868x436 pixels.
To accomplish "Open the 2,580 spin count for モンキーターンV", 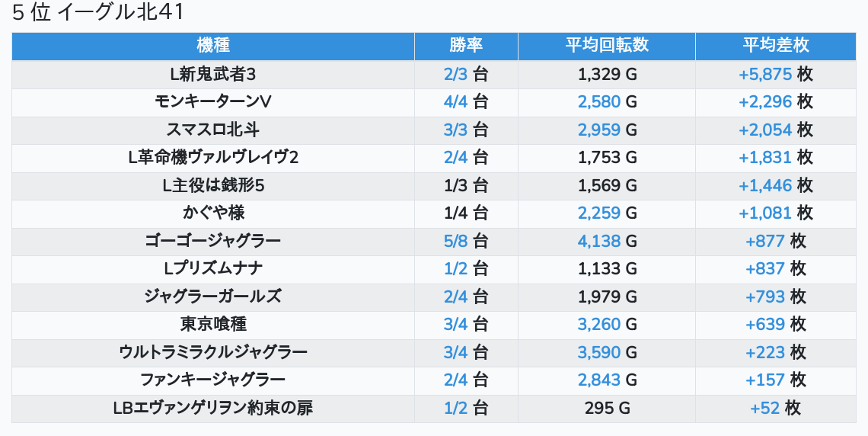I will (599, 102).
